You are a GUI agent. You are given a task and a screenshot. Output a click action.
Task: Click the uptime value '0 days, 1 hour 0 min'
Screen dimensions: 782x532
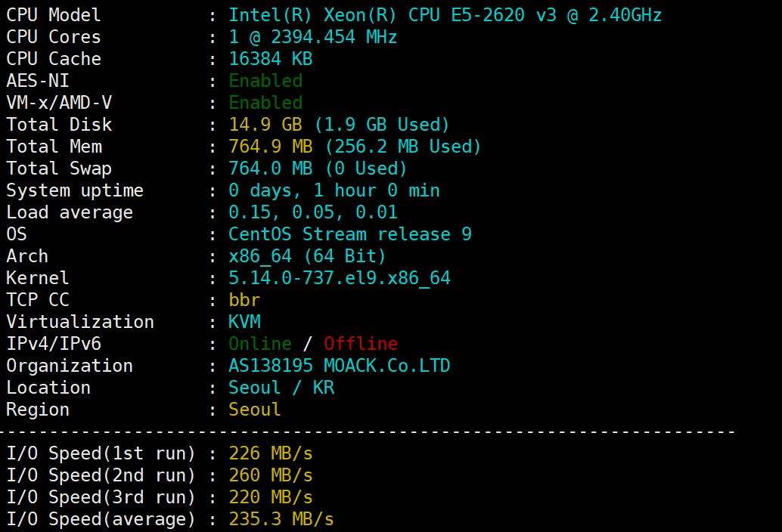334,190
